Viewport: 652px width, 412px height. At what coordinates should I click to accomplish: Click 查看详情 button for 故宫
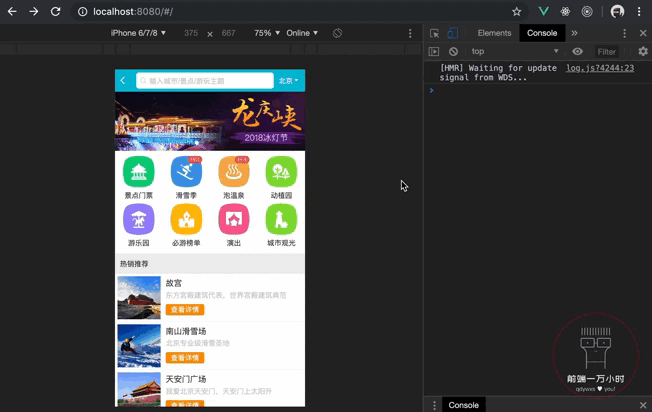tap(185, 310)
